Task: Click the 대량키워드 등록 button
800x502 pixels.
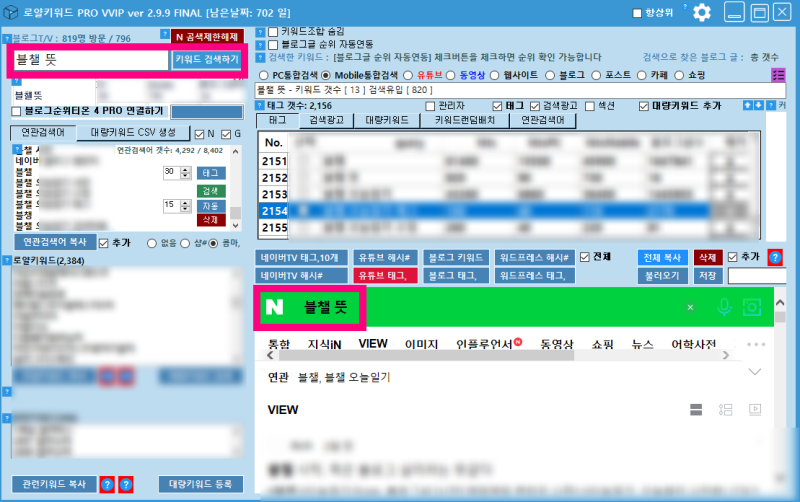Action: click(x=201, y=484)
